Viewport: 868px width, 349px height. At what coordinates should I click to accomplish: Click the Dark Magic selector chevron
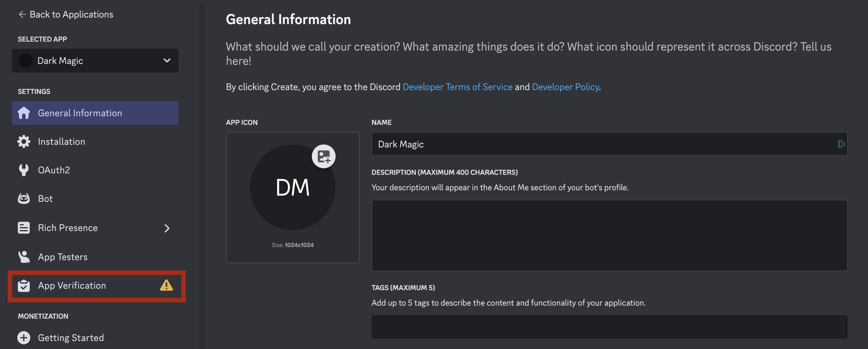[167, 61]
